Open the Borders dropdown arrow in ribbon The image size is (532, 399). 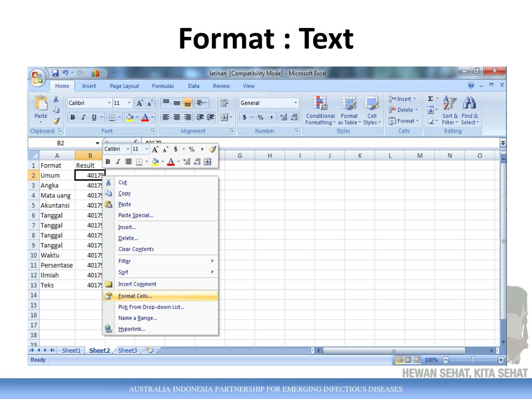(119, 117)
